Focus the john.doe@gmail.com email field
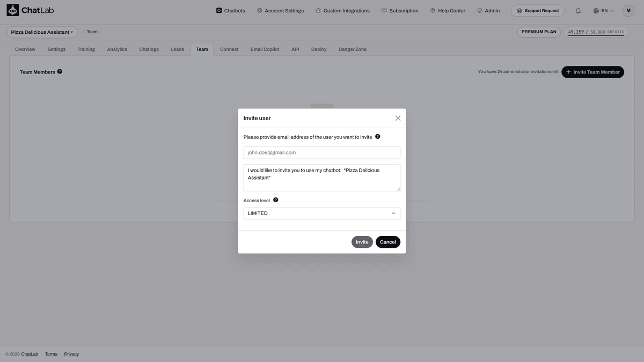 pos(322,153)
